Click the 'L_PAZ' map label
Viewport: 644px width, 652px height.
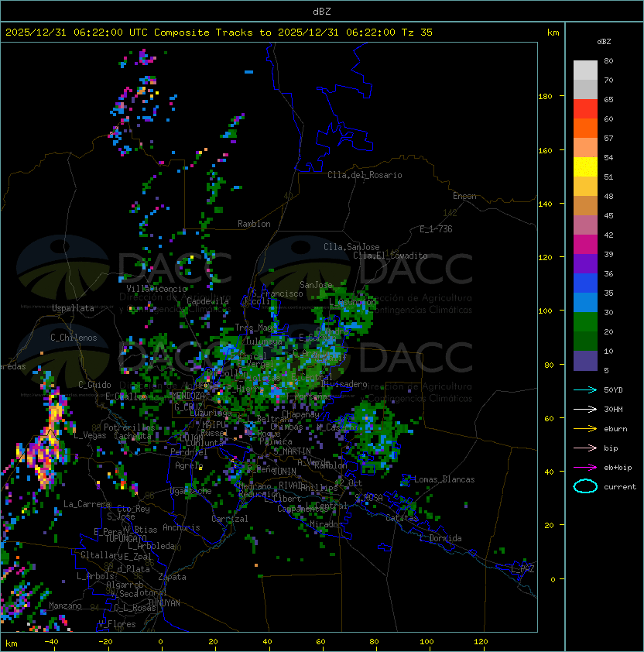click(x=522, y=569)
